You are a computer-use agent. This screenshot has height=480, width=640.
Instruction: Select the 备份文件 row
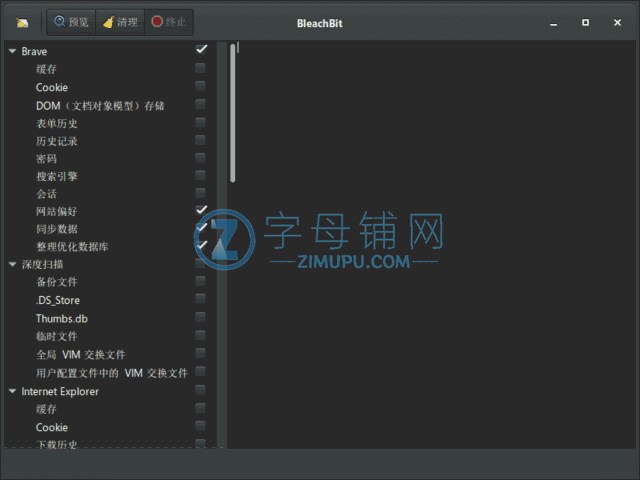[x=57, y=282]
